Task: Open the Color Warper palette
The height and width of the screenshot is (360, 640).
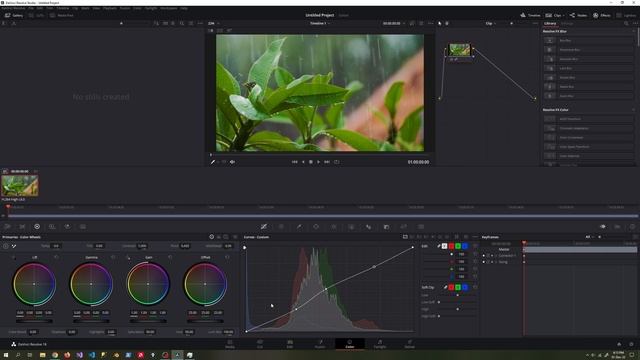Action: pos(281,227)
